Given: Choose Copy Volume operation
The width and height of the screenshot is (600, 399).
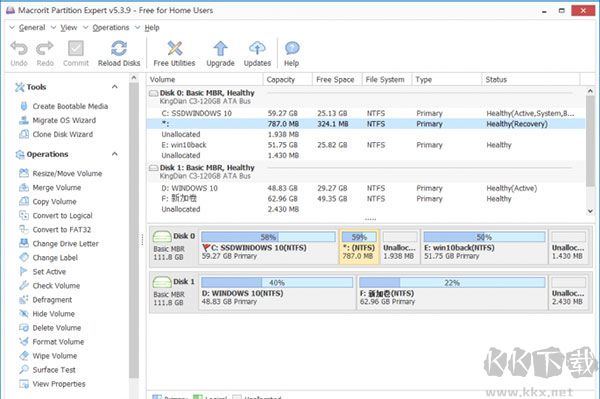Looking at the screenshot, I should [48, 202].
